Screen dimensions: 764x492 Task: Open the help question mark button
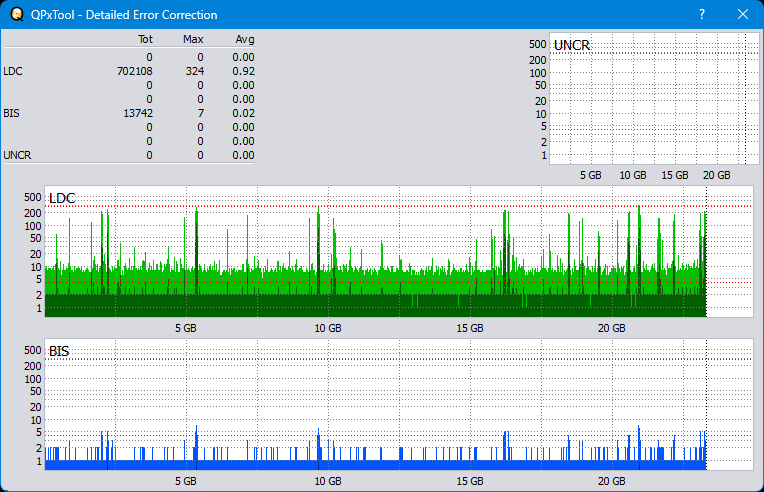coord(702,14)
